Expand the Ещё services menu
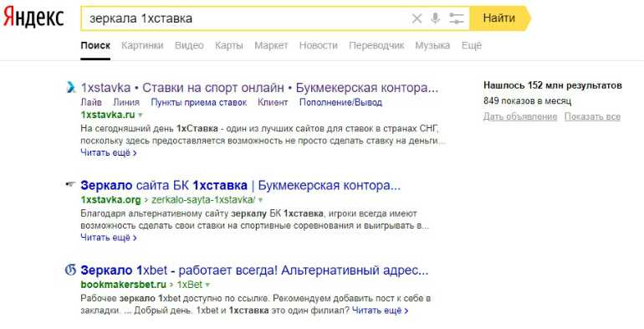 [472, 45]
